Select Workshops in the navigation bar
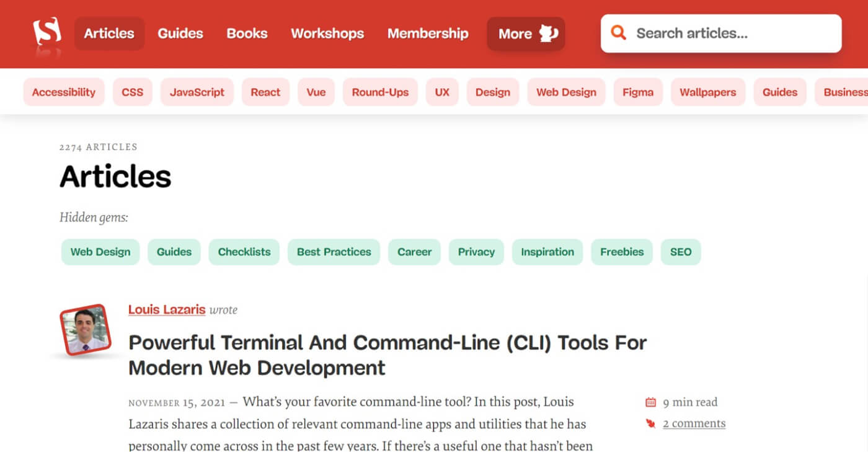This screenshot has width=868, height=452. [327, 33]
